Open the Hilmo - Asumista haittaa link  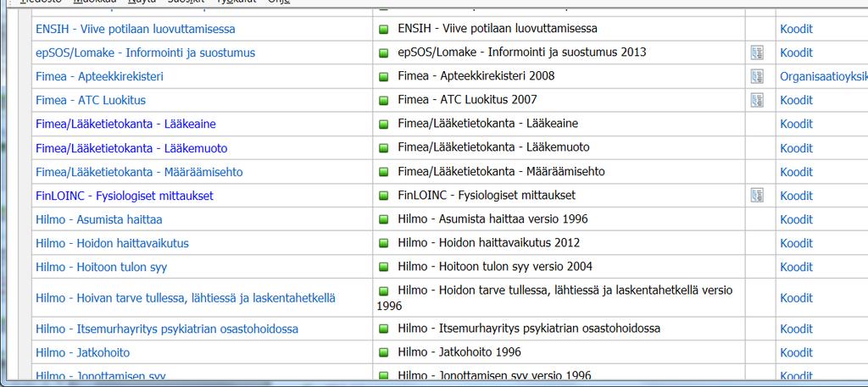[98, 219]
